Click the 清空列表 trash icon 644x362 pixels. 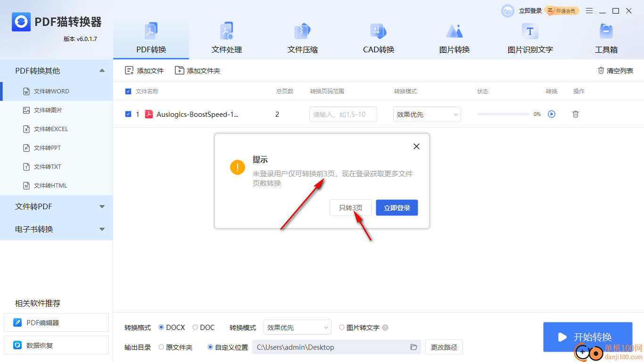click(x=601, y=70)
